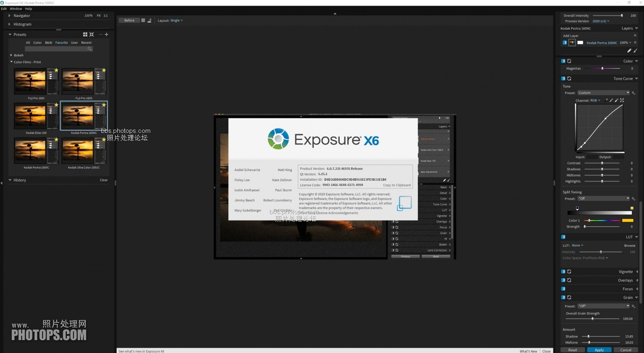Image resolution: width=644 pixels, height=353 pixels.
Task: Expand the Bokeh preset category
Action: point(11,55)
